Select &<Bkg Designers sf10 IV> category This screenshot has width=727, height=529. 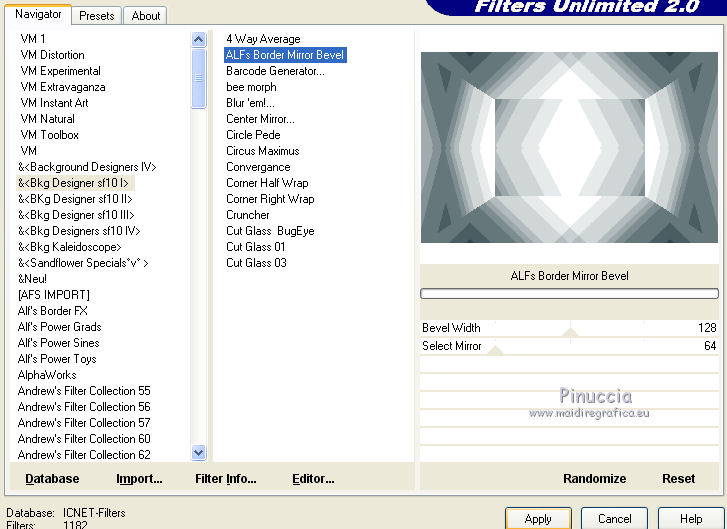(x=79, y=231)
